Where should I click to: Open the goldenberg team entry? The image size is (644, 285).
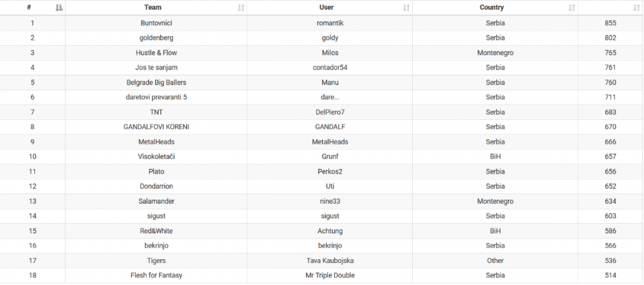click(x=156, y=38)
